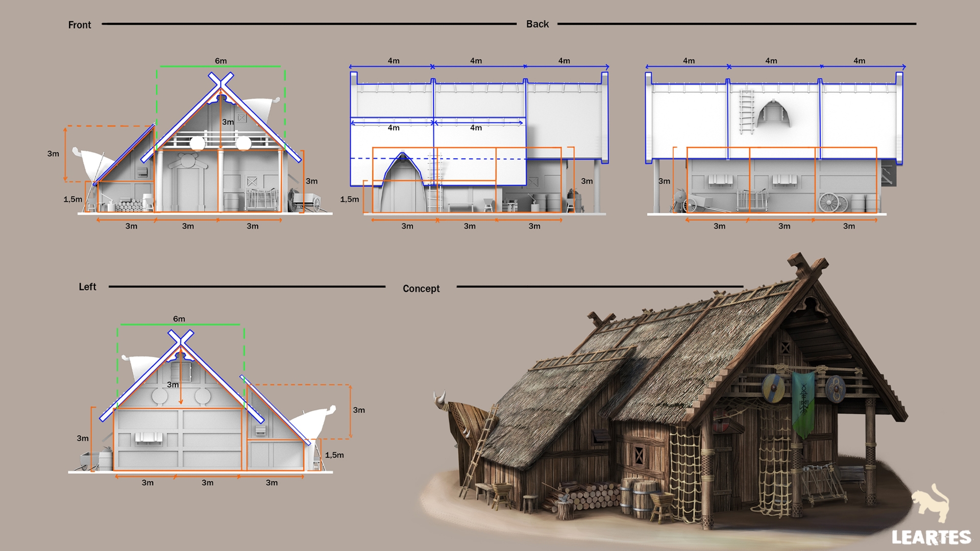Click the "Left" section heading
The width and height of the screenshot is (980, 551).
click(x=87, y=287)
